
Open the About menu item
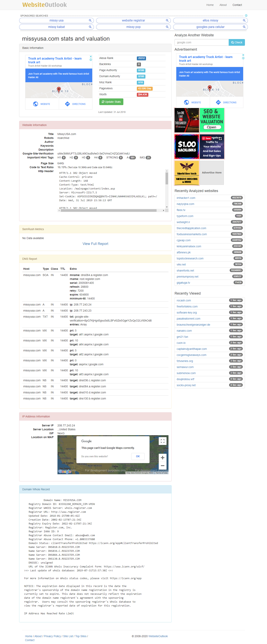point(223,5)
